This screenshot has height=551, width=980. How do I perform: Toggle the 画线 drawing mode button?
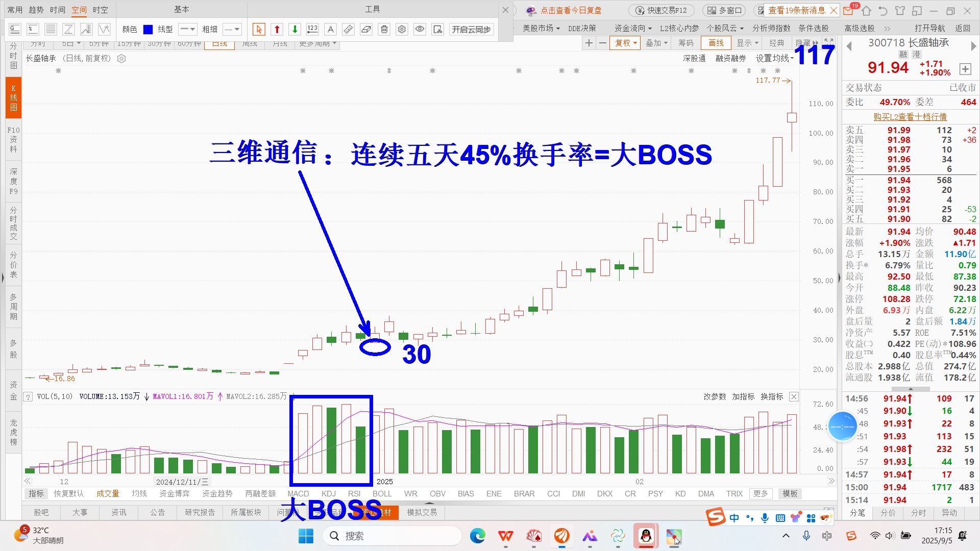[716, 43]
